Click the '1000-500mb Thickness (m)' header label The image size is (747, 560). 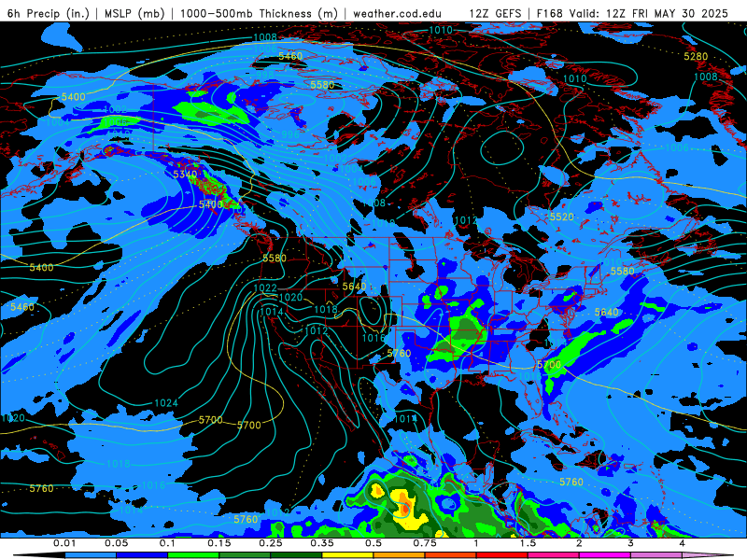coord(259,13)
